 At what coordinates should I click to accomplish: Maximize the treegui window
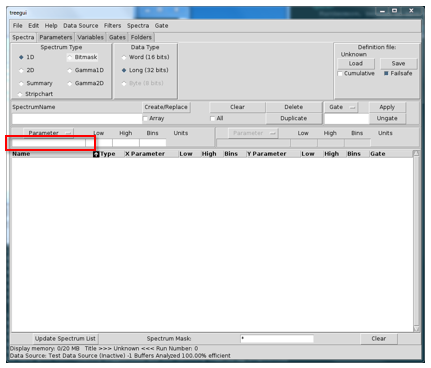point(395,11)
